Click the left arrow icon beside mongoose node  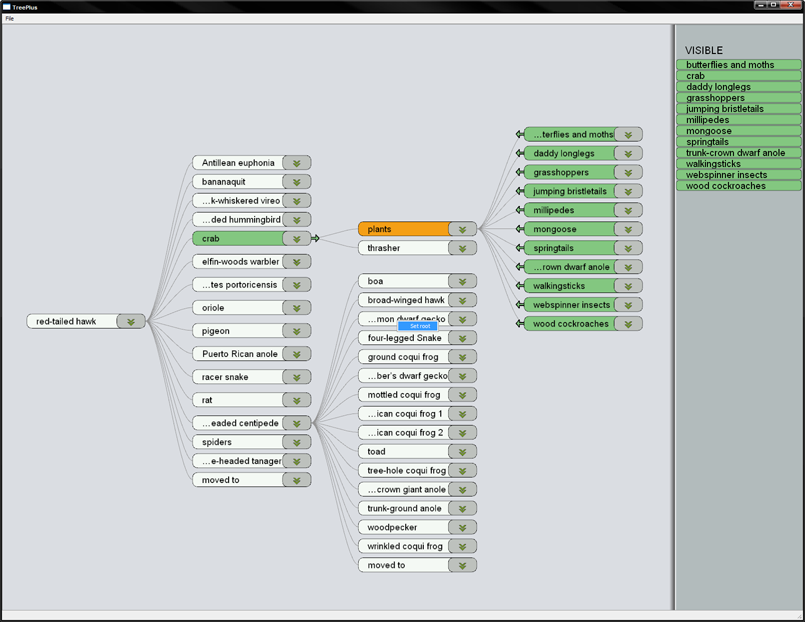(x=519, y=229)
